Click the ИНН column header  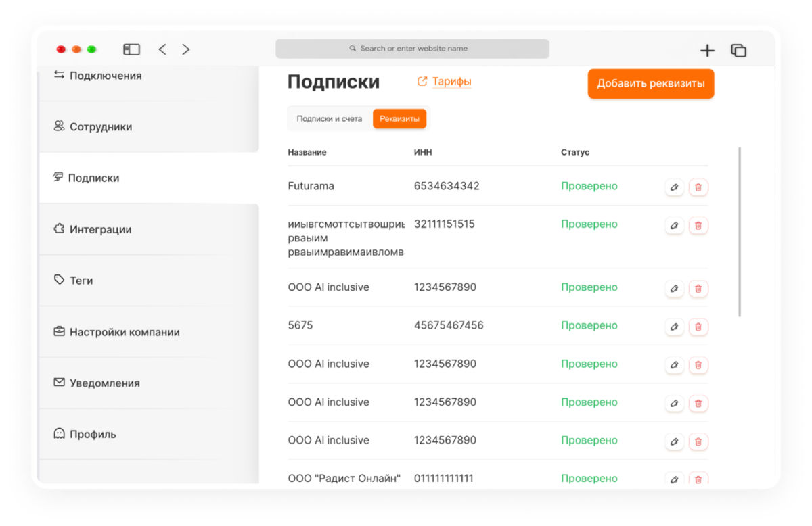pyautogui.click(x=423, y=153)
